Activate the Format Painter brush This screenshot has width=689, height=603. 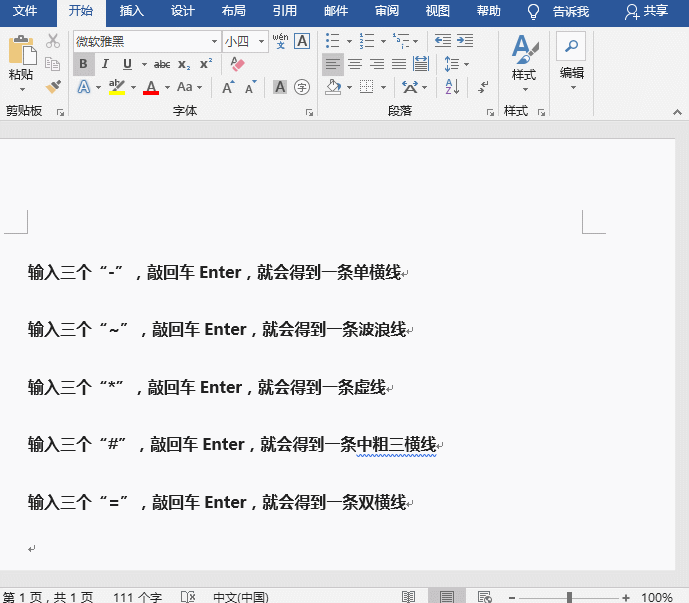click(x=53, y=87)
